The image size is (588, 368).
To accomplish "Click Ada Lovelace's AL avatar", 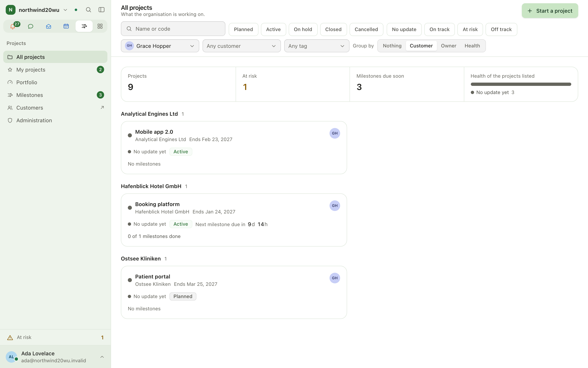I will tap(11, 357).
